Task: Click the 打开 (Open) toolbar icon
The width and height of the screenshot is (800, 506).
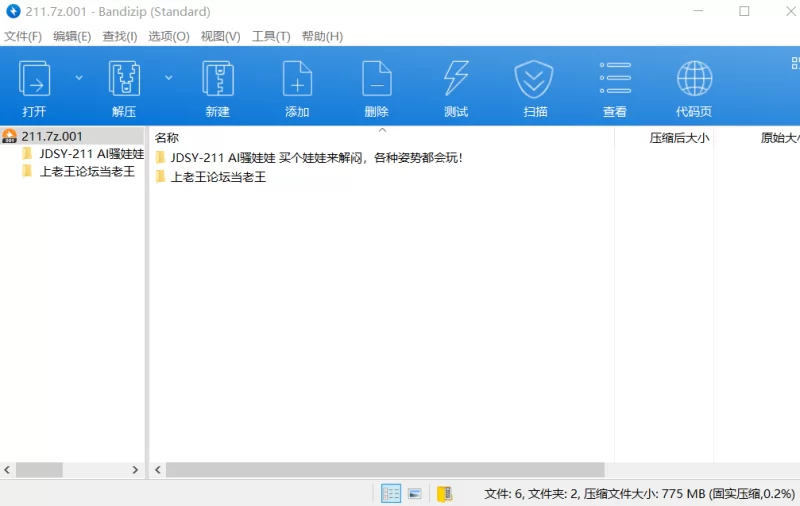Action: point(35,79)
